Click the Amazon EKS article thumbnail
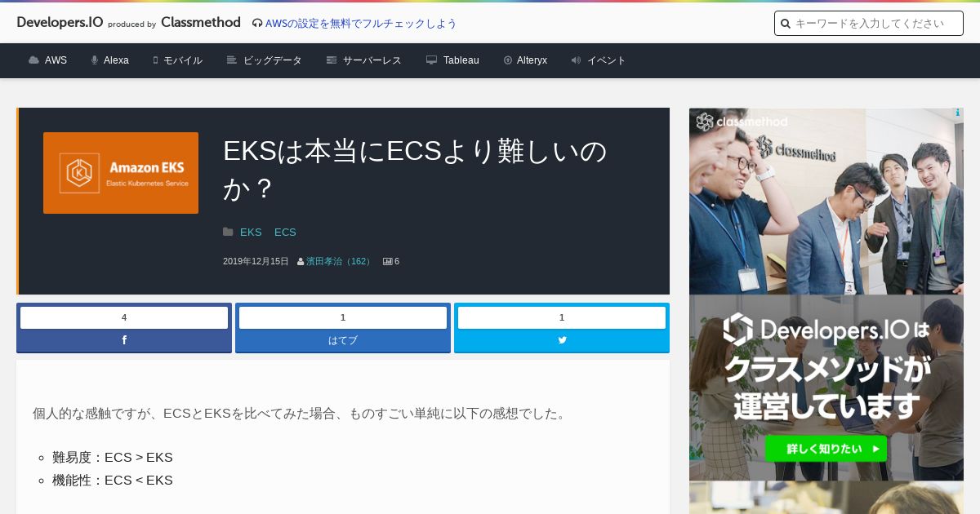Screen dimensions: 980x514 click(121, 173)
